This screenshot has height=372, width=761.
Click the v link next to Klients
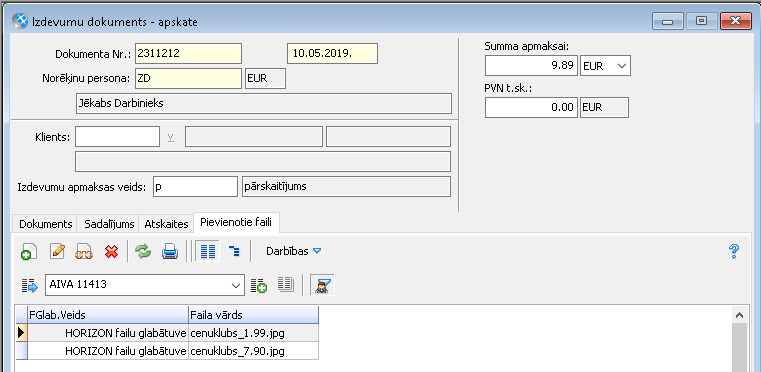pyautogui.click(x=171, y=137)
